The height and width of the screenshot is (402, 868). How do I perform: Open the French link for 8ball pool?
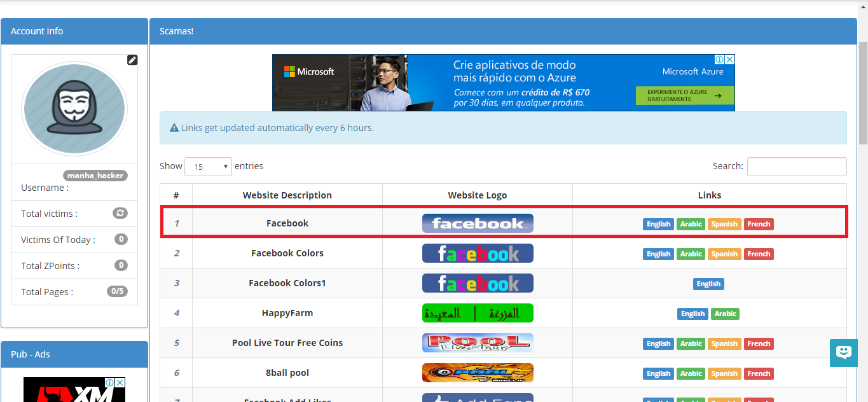759,373
